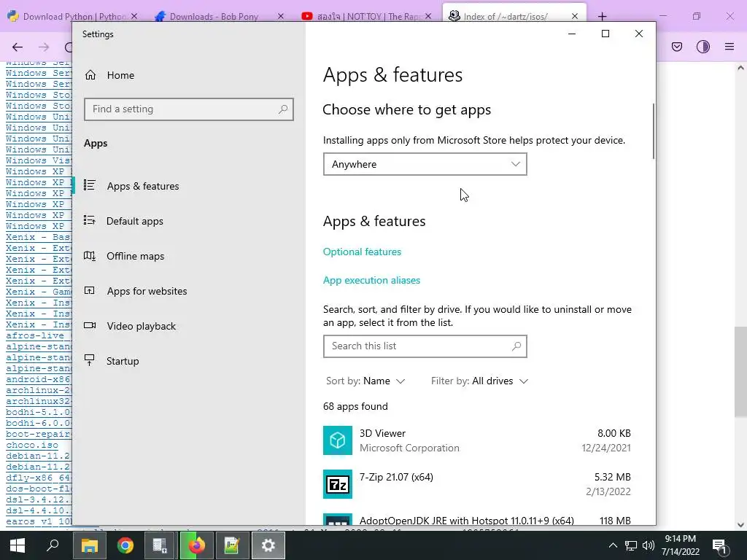
Task: Select AdoptOpenJDK JRE app entry
Action: 477,520
